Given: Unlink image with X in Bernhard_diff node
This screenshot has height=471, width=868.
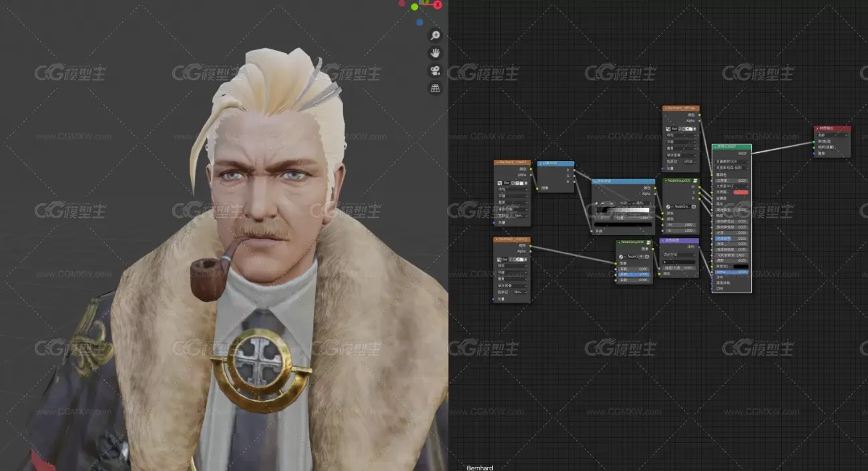Looking at the screenshot, I should click(x=695, y=129).
